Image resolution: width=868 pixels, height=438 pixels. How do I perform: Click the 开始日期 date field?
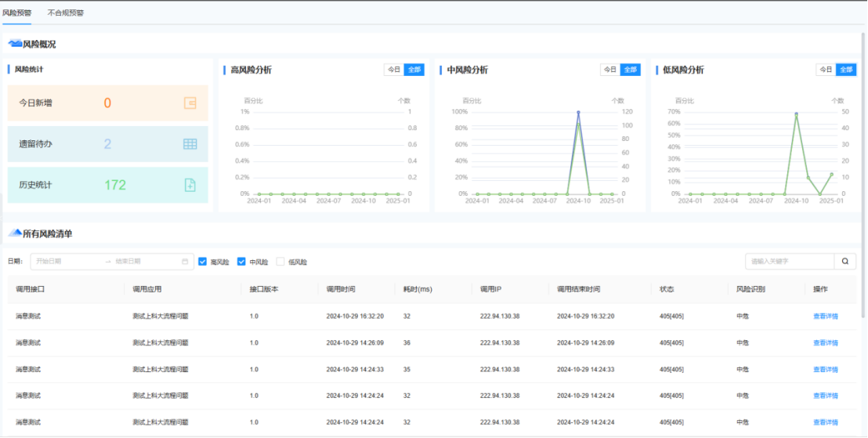point(67,262)
